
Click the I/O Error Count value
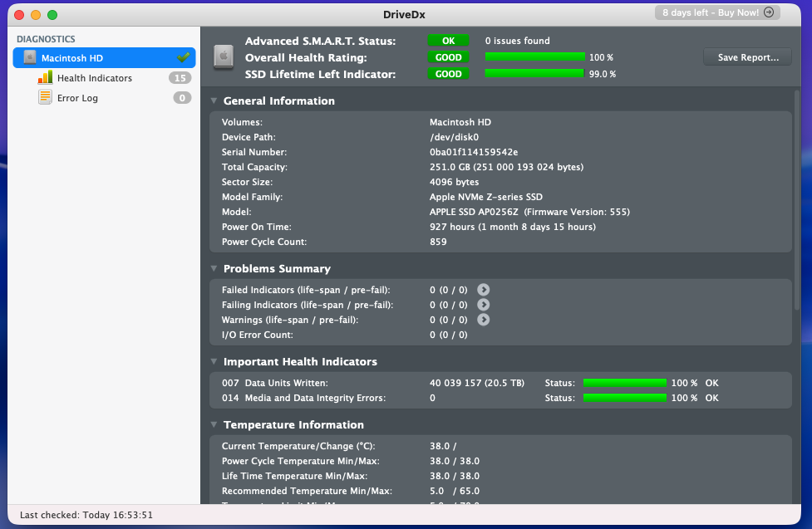[x=449, y=335]
